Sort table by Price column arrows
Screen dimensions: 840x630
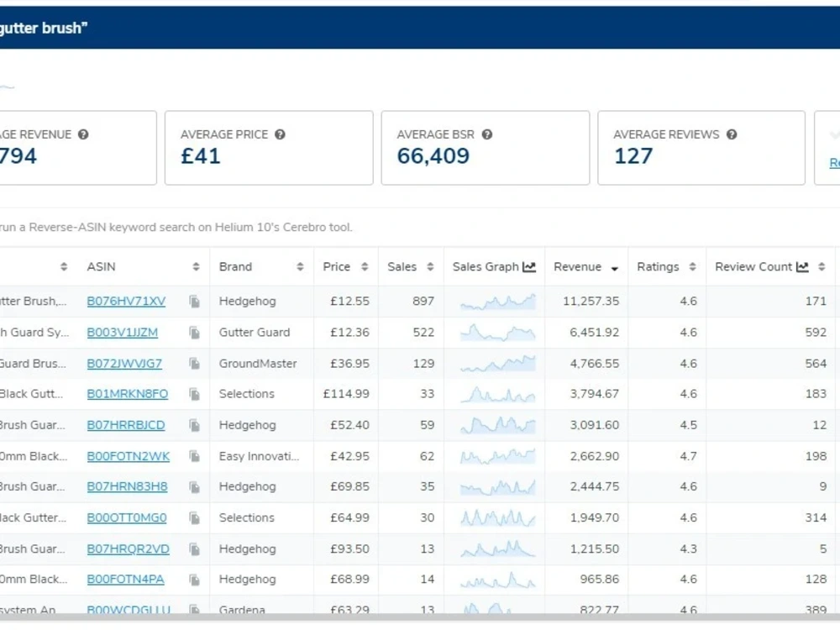[365, 267]
